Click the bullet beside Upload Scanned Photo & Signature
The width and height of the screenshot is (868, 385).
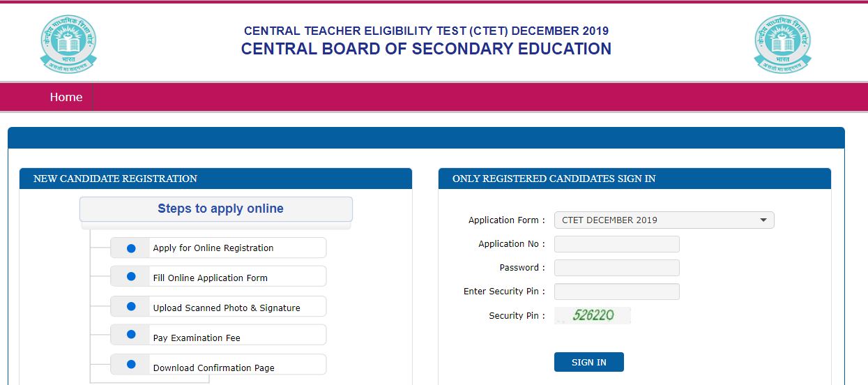coord(130,307)
